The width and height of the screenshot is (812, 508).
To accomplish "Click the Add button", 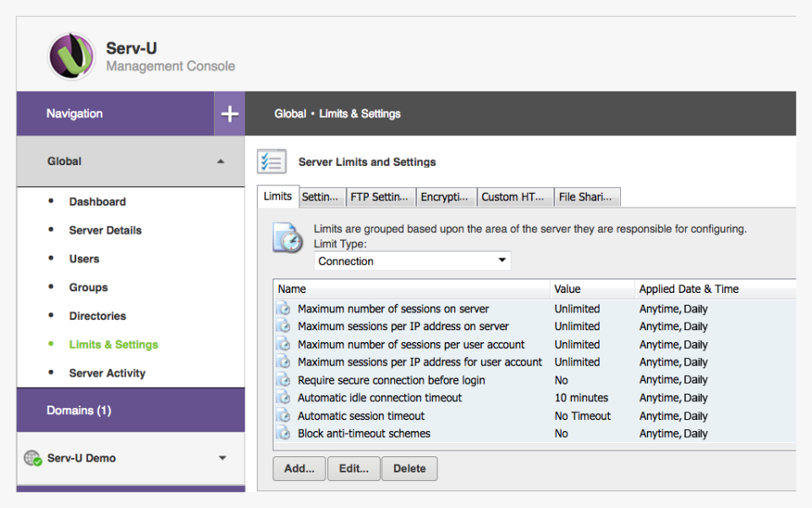I will click(x=299, y=468).
